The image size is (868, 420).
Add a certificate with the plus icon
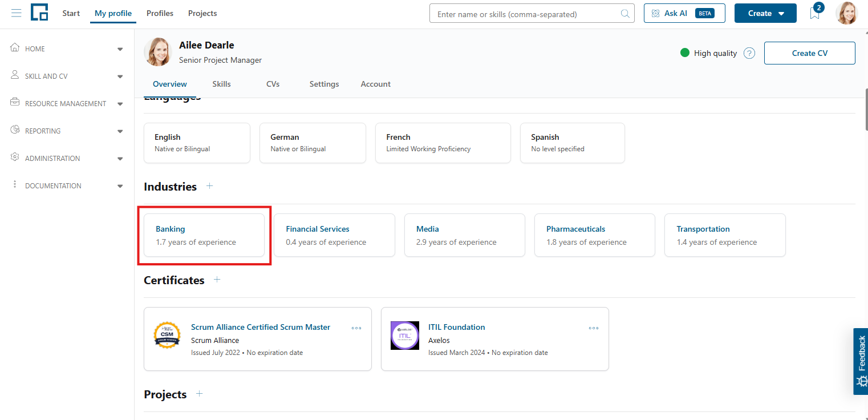coord(217,280)
